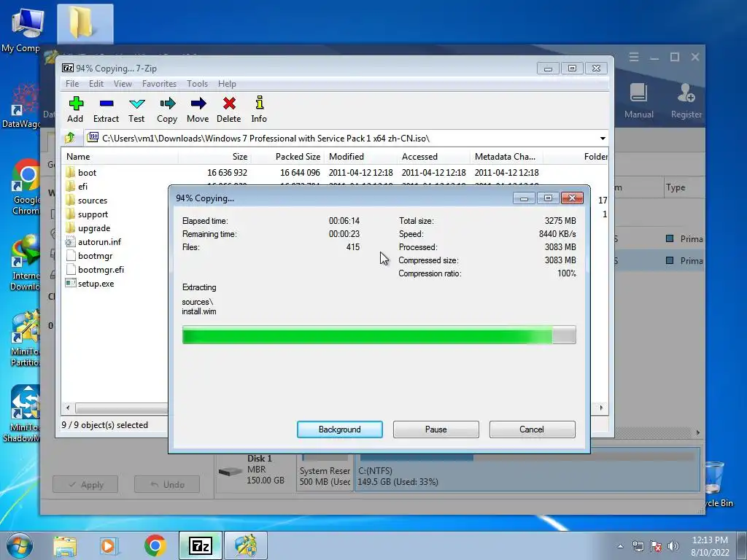Click the up-one-level folder icon
747x560 pixels.
(70, 138)
